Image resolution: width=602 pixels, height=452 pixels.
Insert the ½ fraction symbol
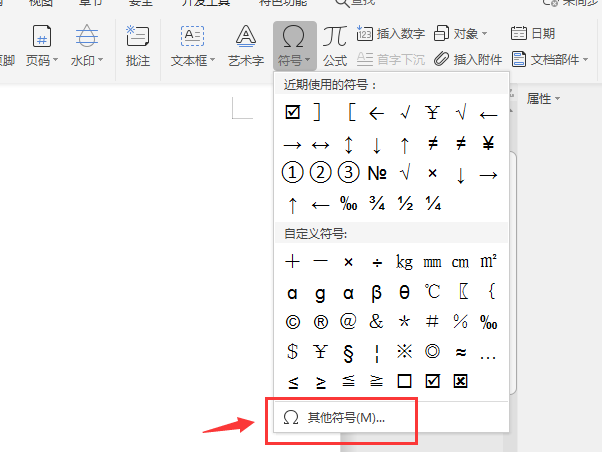tap(405, 203)
